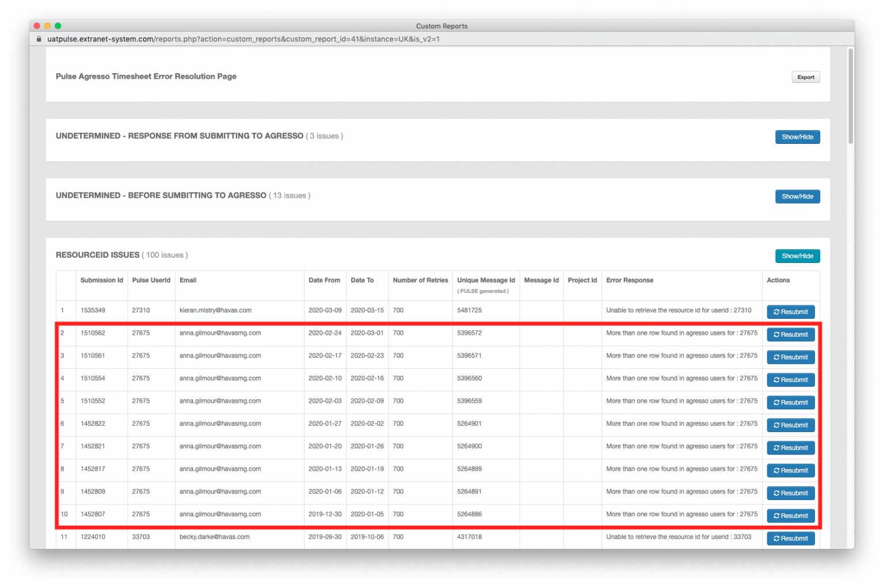Image resolution: width=884 pixels, height=588 pixels.
Task: Toggle Show/Hide for UNDETERMINED - RESPONSE FROM SUBMITTING section
Action: point(797,137)
